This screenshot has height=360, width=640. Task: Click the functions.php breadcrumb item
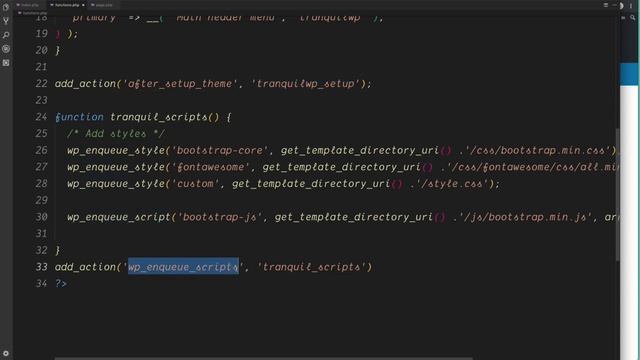[33, 13]
